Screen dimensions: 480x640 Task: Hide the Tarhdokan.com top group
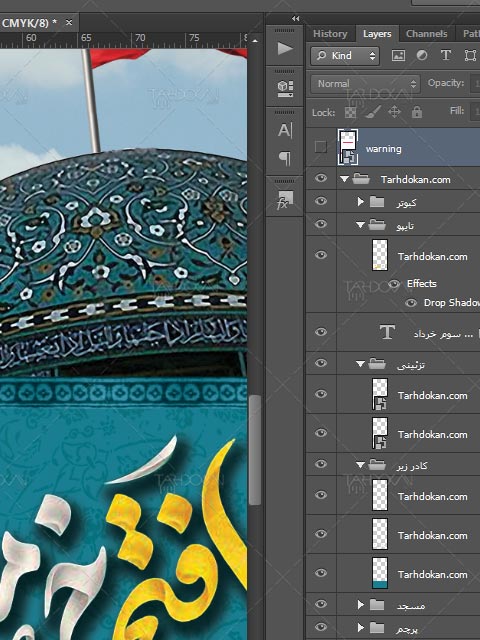[321, 178]
